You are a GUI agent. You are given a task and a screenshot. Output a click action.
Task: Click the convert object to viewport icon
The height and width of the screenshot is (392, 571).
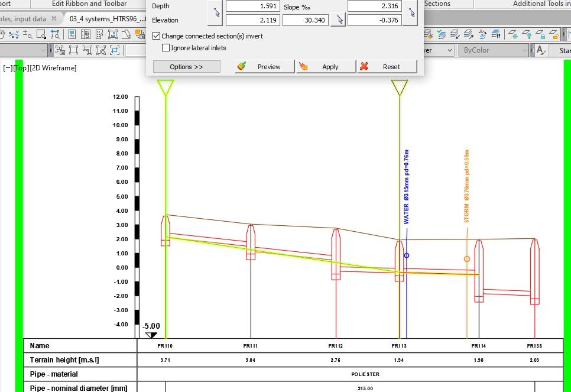101,50
